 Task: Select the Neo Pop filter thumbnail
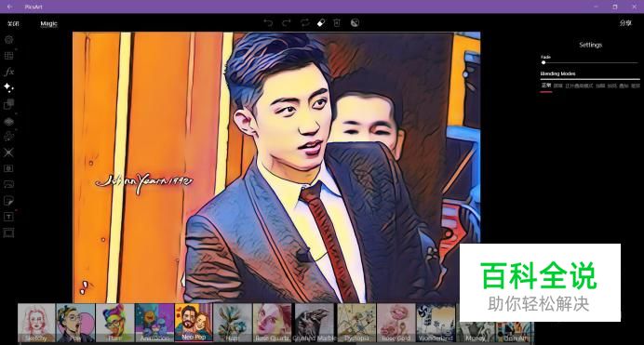pyautogui.click(x=194, y=323)
